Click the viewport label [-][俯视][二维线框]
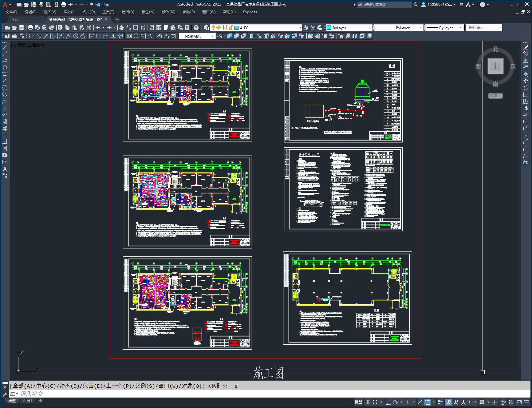The height and width of the screenshot is (408, 532). click(28, 45)
